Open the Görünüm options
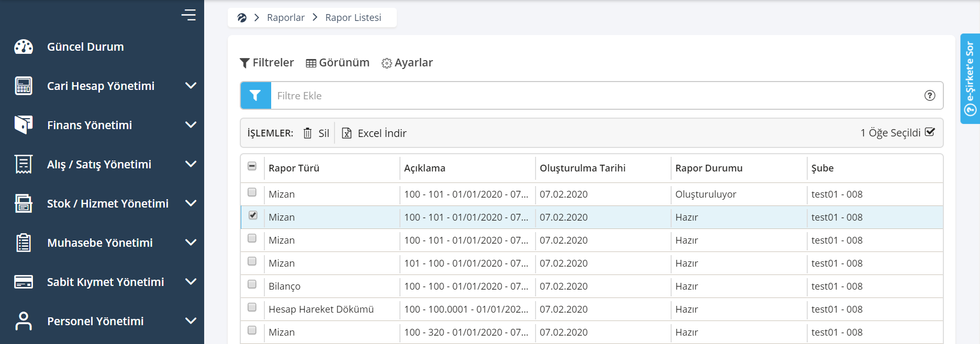The width and height of the screenshot is (980, 344). click(338, 63)
